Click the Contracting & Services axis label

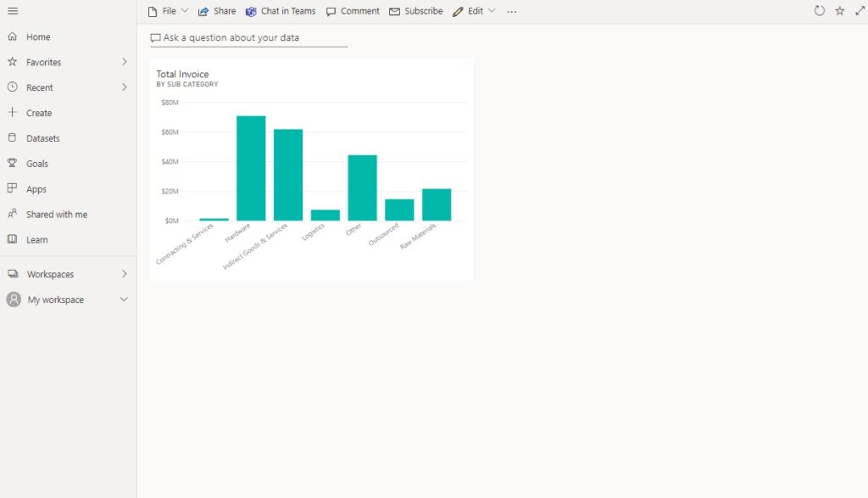[184, 243]
